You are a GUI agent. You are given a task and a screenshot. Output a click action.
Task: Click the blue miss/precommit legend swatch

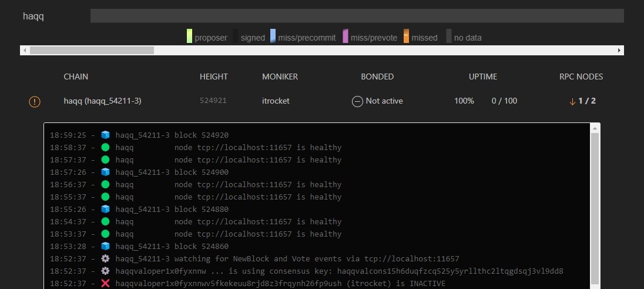coord(273,36)
